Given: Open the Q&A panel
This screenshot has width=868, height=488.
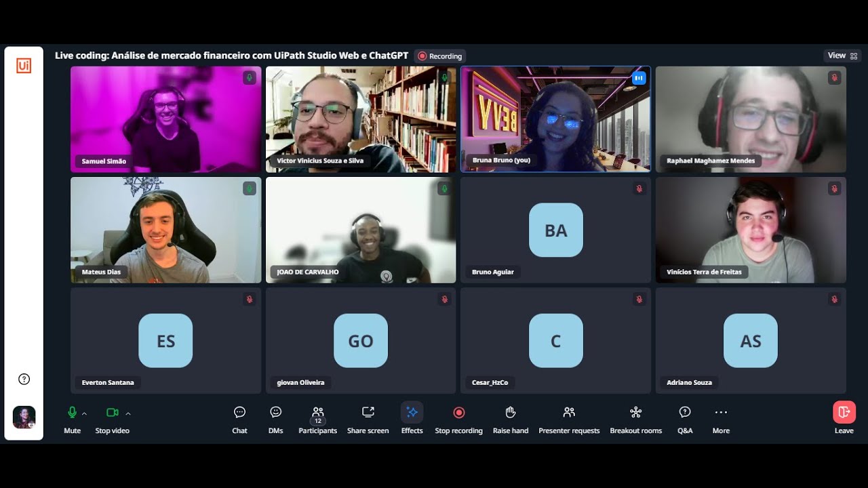Looking at the screenshot, I should coord(685,419).
